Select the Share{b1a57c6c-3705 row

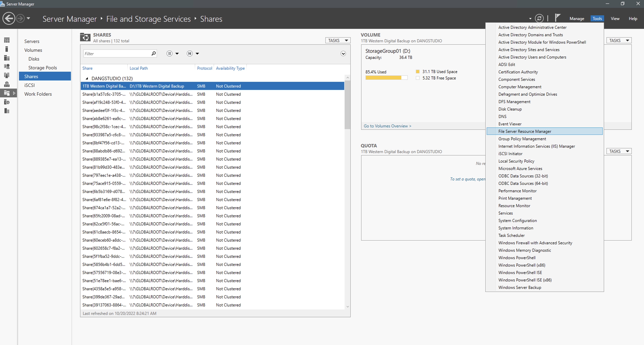point(212,94)
